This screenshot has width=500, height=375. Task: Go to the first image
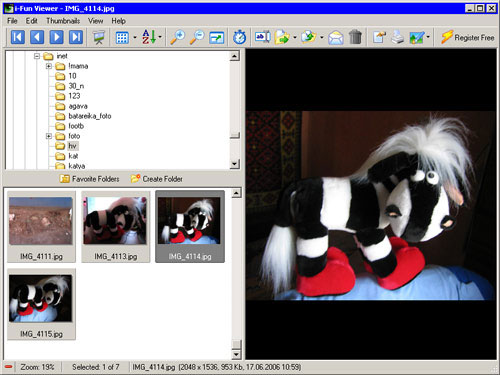(x=18, y=37)
